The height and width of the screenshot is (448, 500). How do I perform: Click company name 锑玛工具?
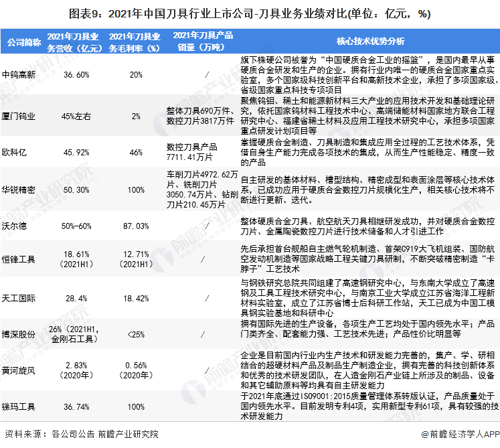(19, 407)
